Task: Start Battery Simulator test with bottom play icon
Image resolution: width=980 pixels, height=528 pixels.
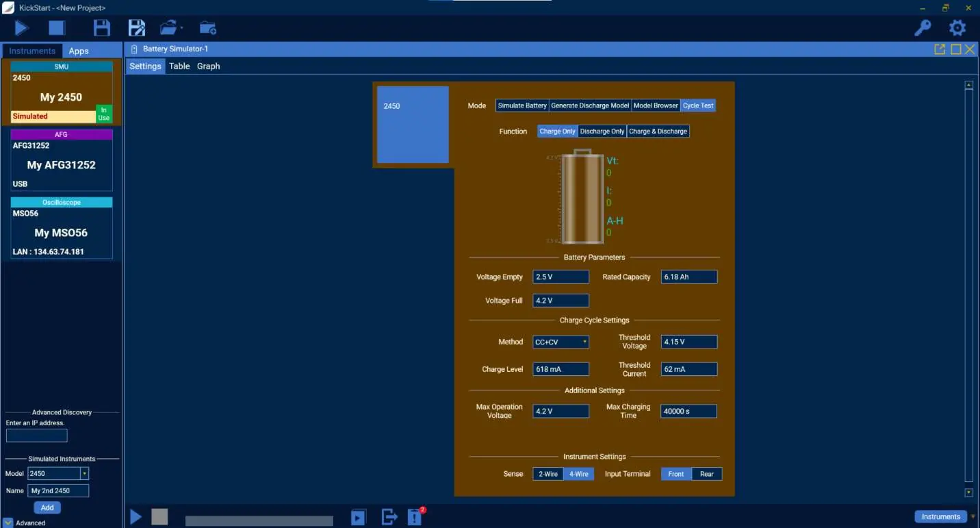Action: [136, 517]
